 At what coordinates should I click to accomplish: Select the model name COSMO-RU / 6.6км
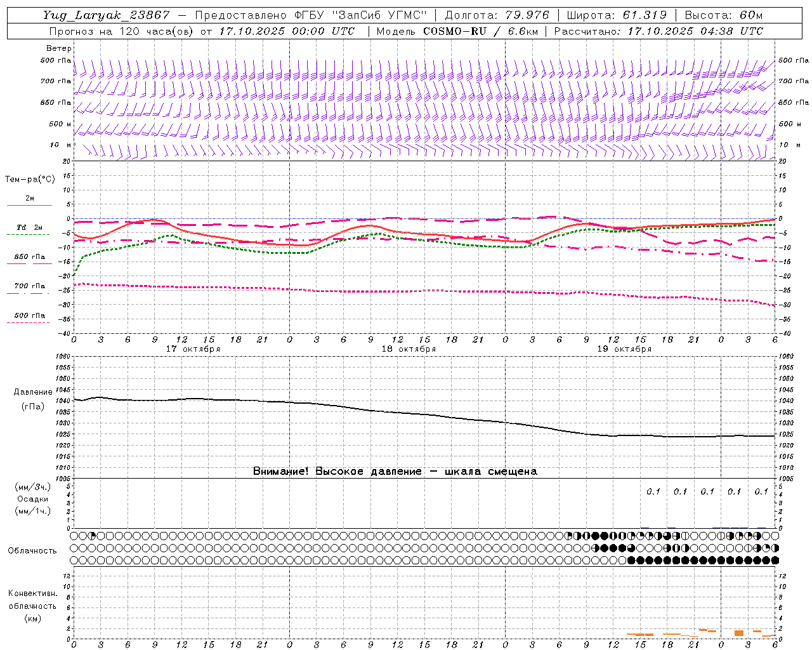[481, 31]
